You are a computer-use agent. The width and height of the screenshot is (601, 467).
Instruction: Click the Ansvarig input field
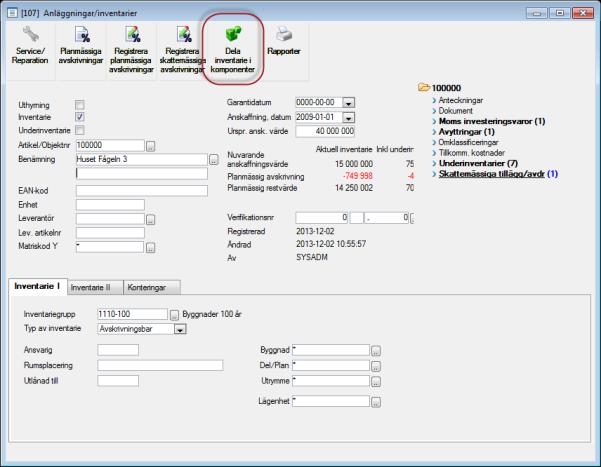[x=118, y=350]
